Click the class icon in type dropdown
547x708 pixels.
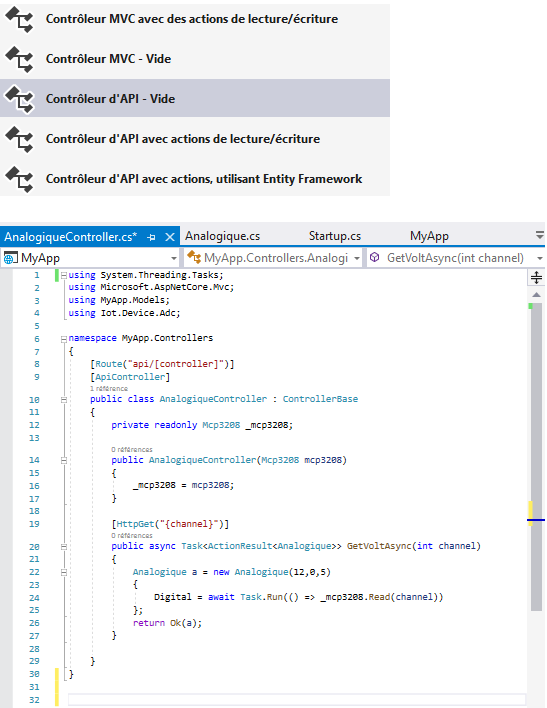click(194, 257)
